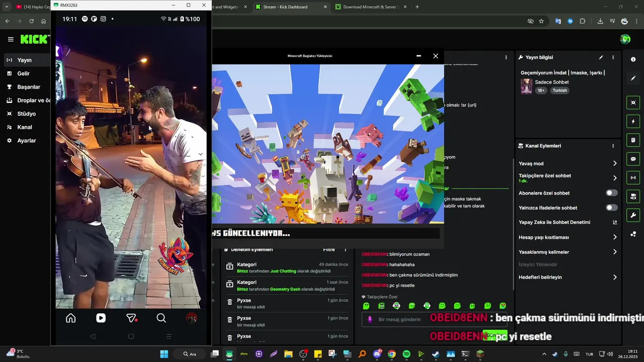
Task: Minimize the Minecraft launcher installer window
Action: [419, 56]
